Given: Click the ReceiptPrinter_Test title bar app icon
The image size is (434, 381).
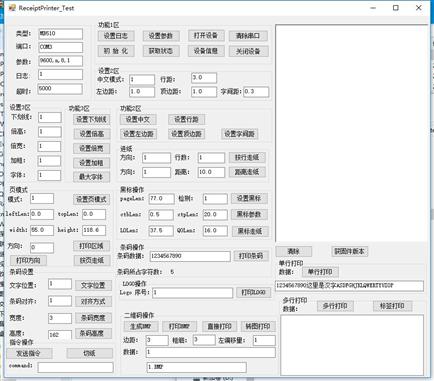Looking at the screenshot, I should point(12,8).
